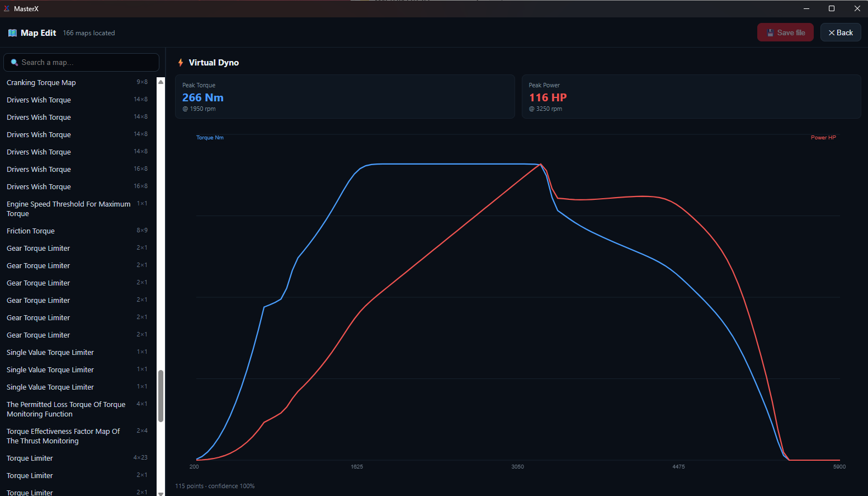
Task: Click the 115 points confidence 100% status
Action: (215, 486)
